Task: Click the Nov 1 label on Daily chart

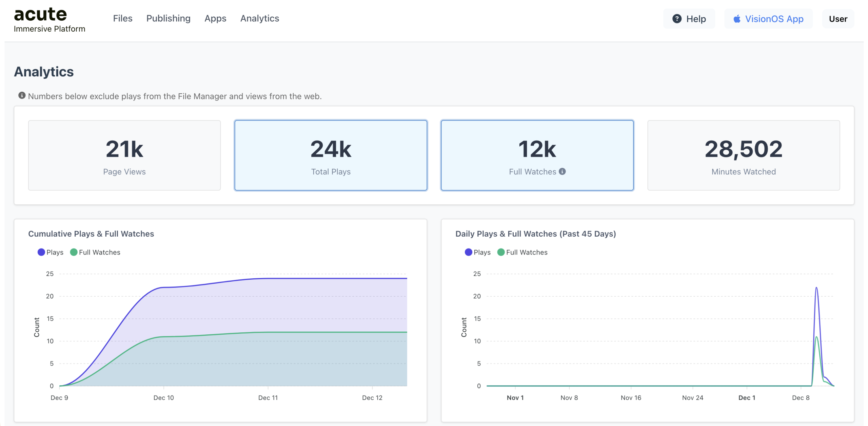Action: [515, 397]
